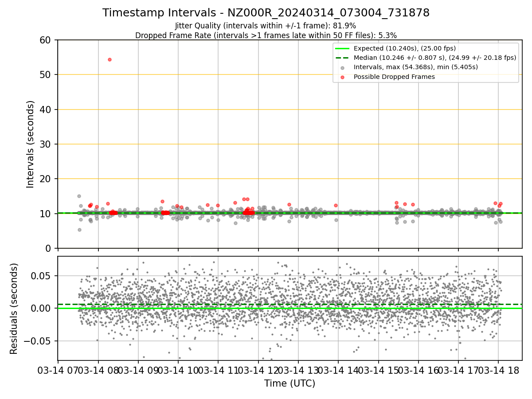Click the red dot marker in the legend
The height and width of the screenshot is (399, 532).
click(343, 77)
